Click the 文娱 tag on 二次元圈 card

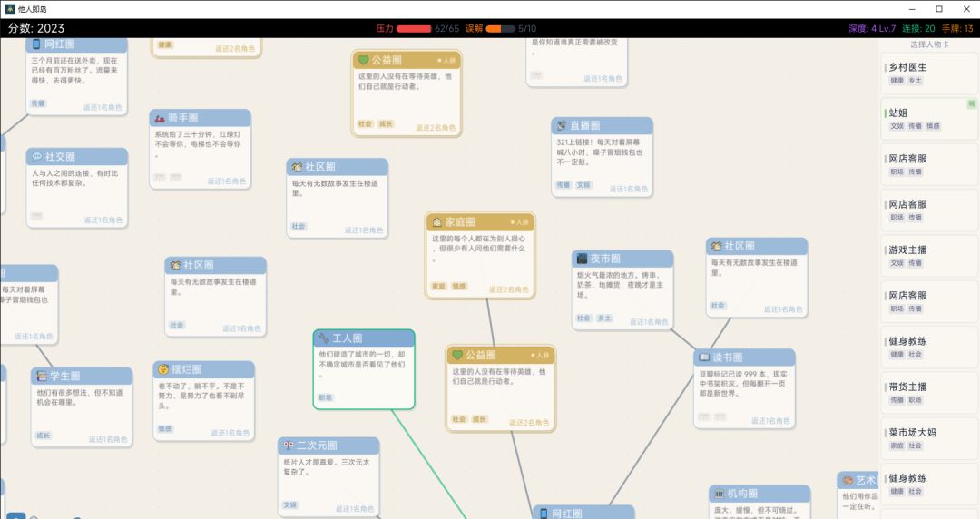290,504
